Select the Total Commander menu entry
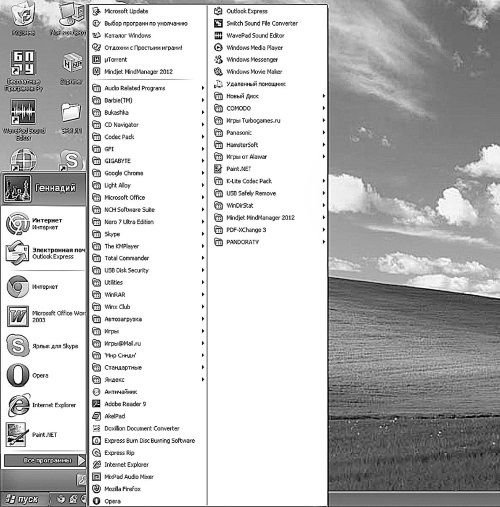Screen dimensions: 500x507 148,258
